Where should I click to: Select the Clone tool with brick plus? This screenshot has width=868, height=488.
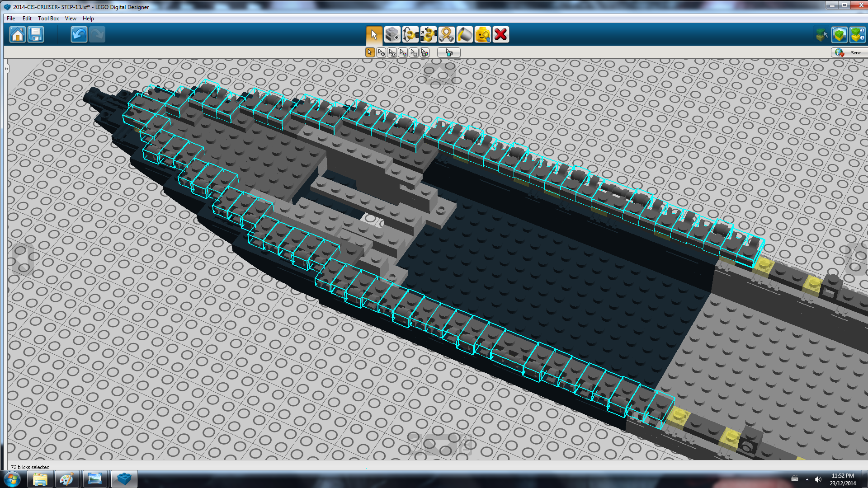[x=392, y=35]
